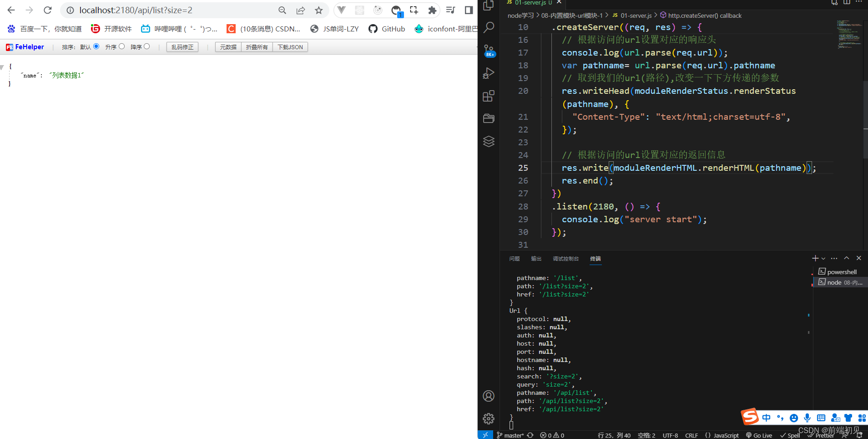This screenshot has width=868, height=439.
Task: Open the Vue devtools extension
Action: (342, 10)
